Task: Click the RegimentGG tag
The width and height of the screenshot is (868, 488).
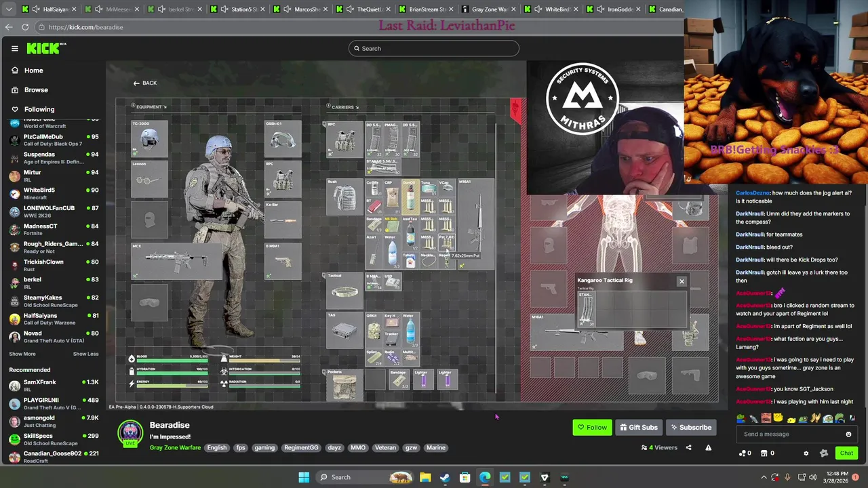Action: click(x=301, y=447)
